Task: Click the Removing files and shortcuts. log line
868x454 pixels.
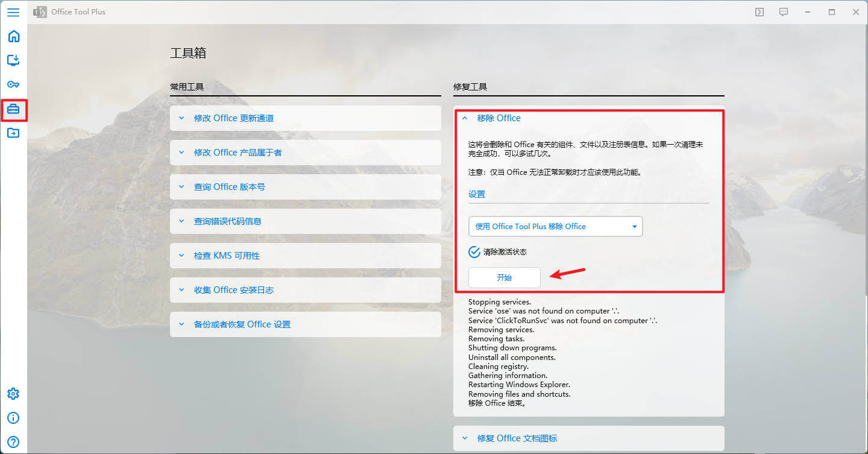Action: point(519,394)
